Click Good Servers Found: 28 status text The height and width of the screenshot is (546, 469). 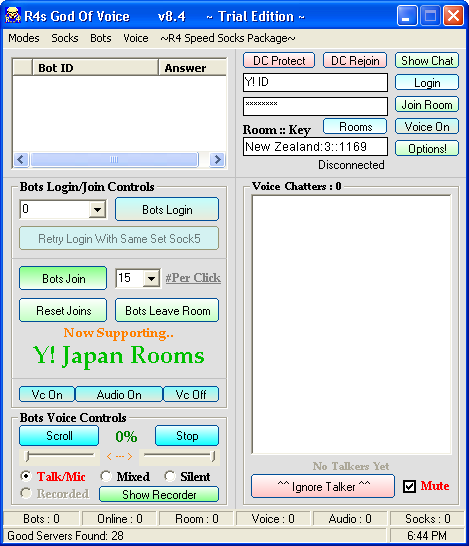click(x=65, y=535)
